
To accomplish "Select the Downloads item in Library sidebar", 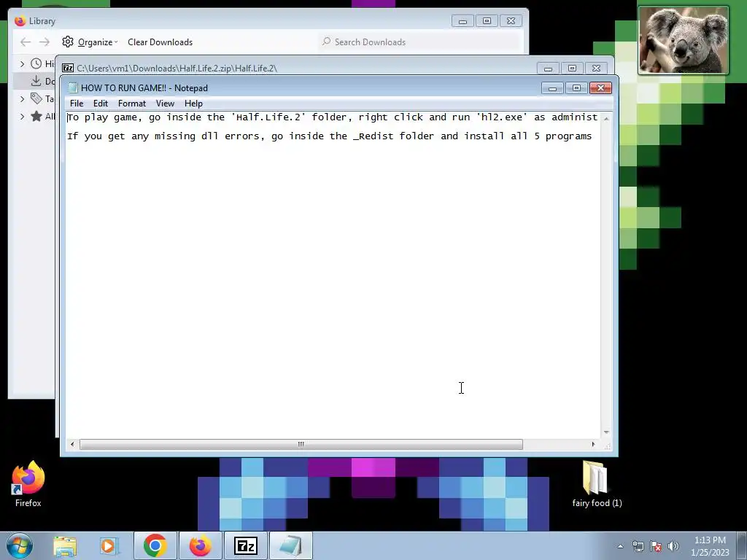I will (34, 81).
